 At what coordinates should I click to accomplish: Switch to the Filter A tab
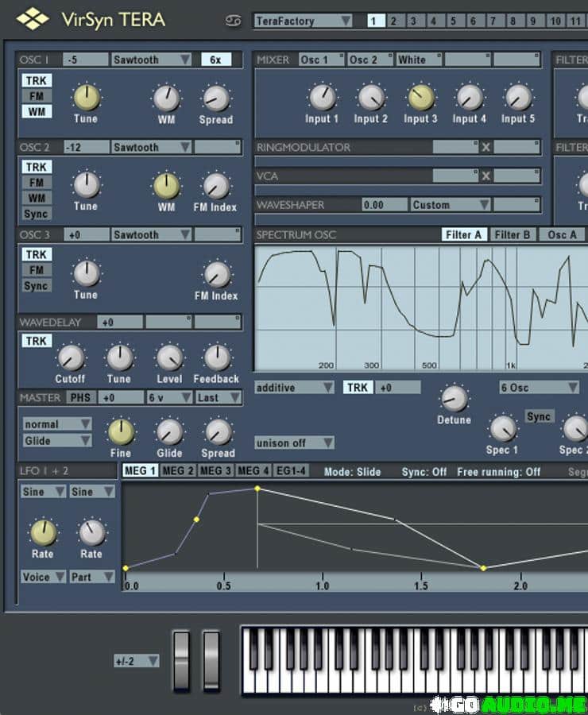464,235
